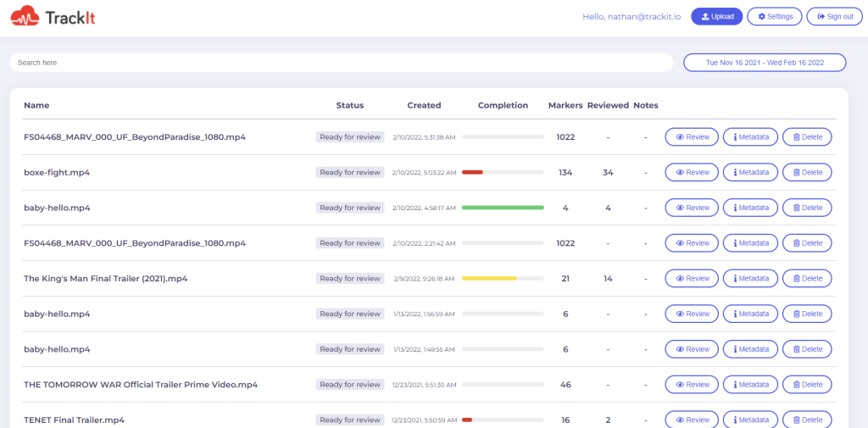Click the Reviewed column header
Image resolution: width=868 pixels, height=428 pixels.
point(608,105)
